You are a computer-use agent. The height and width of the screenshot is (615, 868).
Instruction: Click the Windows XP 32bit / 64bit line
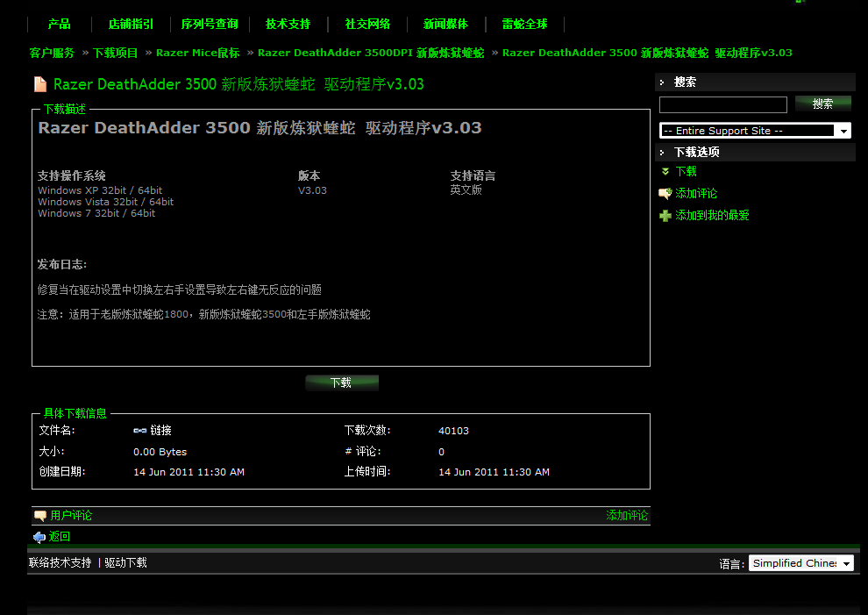[x=100, y=190]
